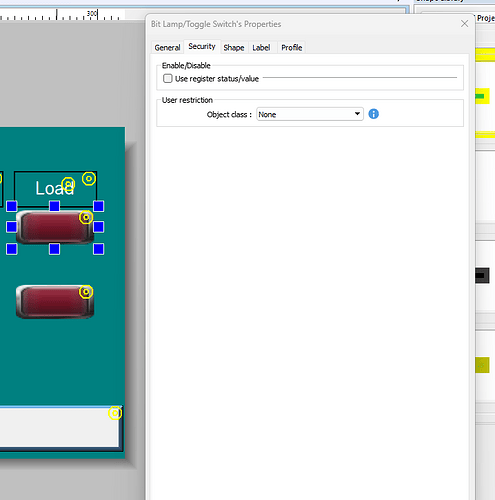Select the Load text label on canvas

click(x=55, y=188)
